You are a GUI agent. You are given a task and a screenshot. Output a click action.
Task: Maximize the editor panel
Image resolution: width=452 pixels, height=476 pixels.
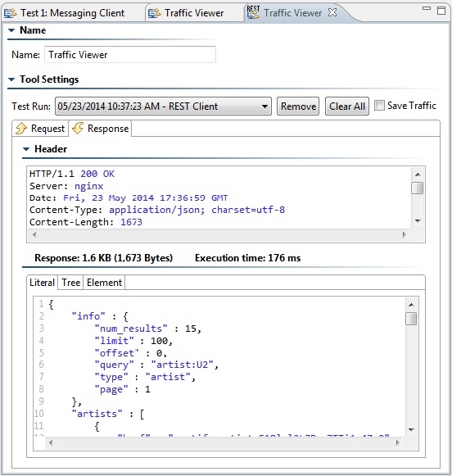click(441, 11)
